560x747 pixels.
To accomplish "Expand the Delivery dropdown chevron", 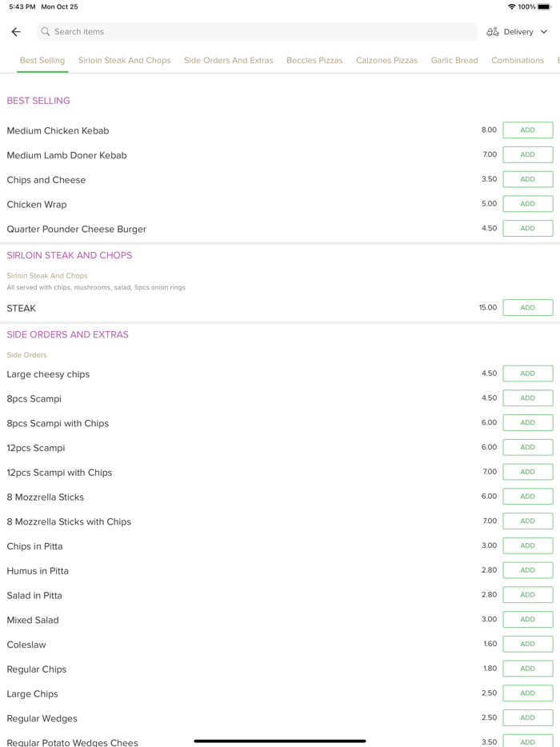I will [544, 32].
